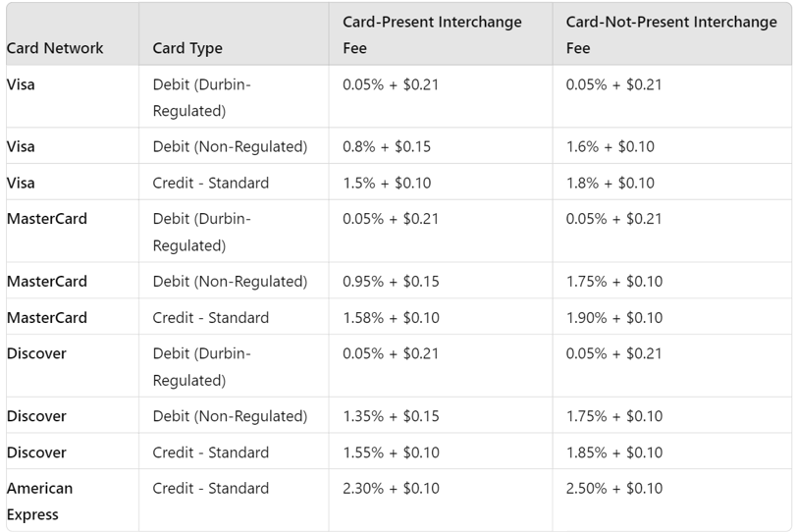Click the Card Type column header
Viewport: 797px width, 532px height.
coord(187,48)
